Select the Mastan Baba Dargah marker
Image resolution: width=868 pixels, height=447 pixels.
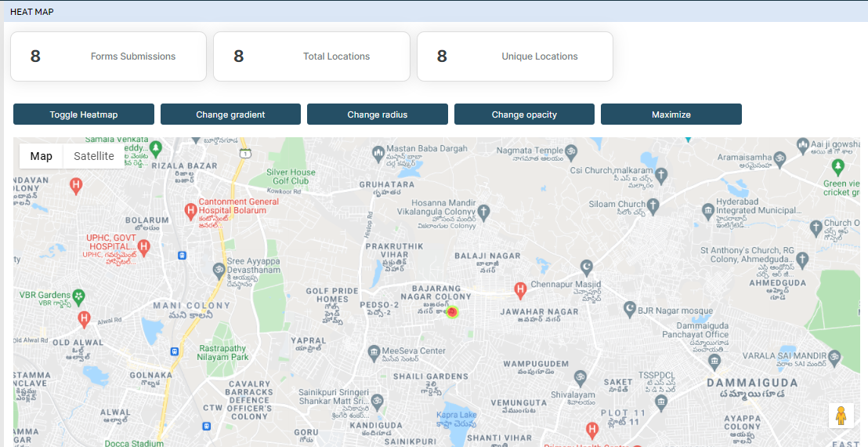(x=378, y=151)
